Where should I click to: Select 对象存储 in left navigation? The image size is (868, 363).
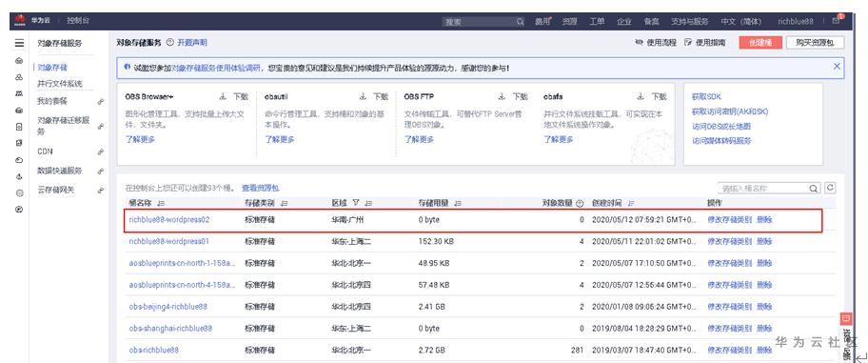[x=52, y=68]
